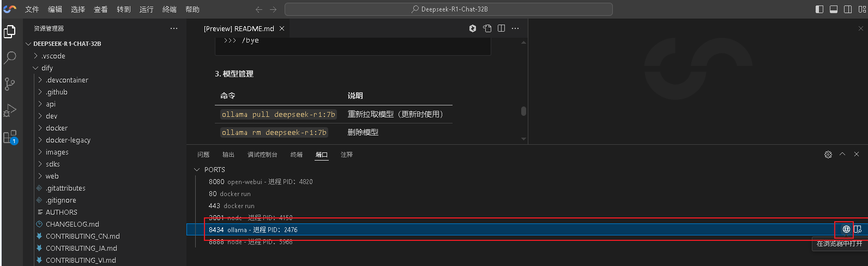Click the show source icon in editor toolbar
This screenshot has height=266, width=868.
pyautogui.click(x=487, y=28)
